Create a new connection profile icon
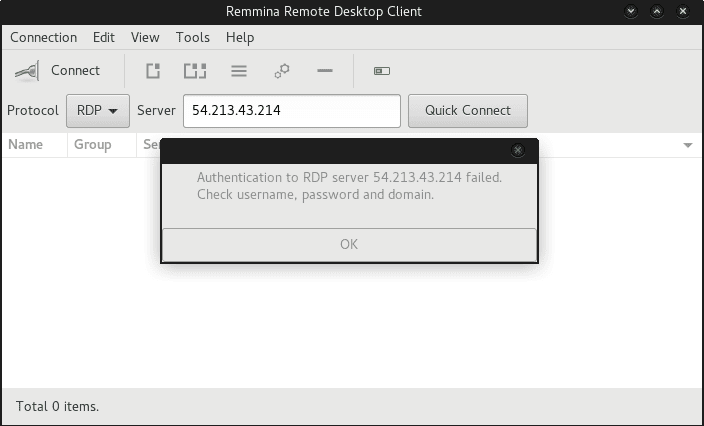The height and width of the screenshot is (426, 704). [153, 71]
